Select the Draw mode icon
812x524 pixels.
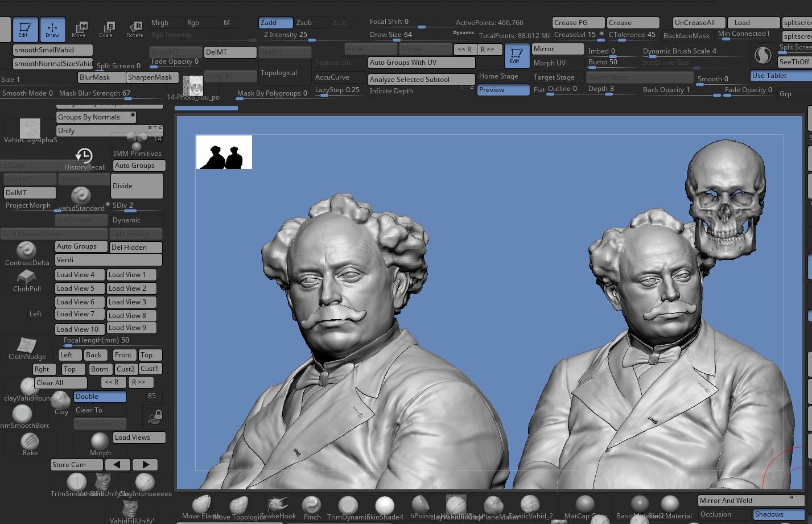pyautogui.click(x=53, y=29)
